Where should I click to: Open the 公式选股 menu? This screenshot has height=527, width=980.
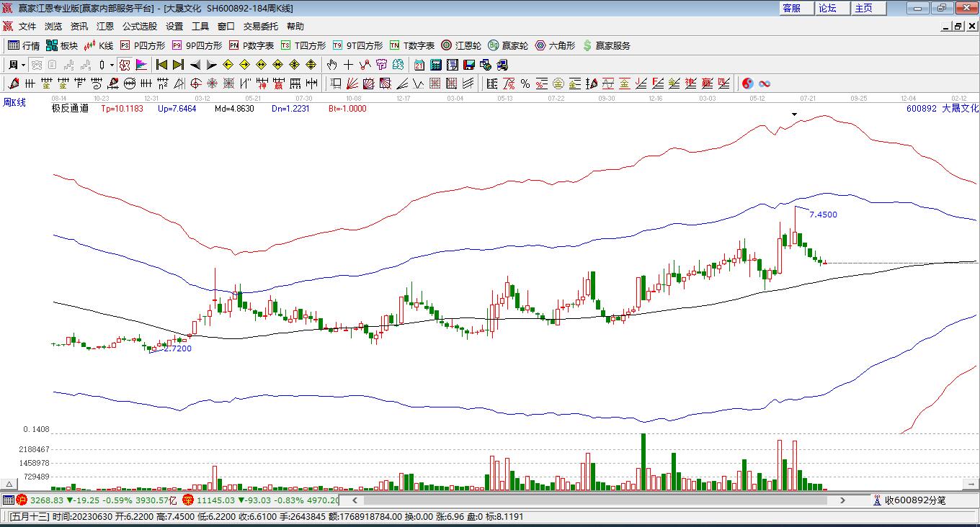(139, 26)
